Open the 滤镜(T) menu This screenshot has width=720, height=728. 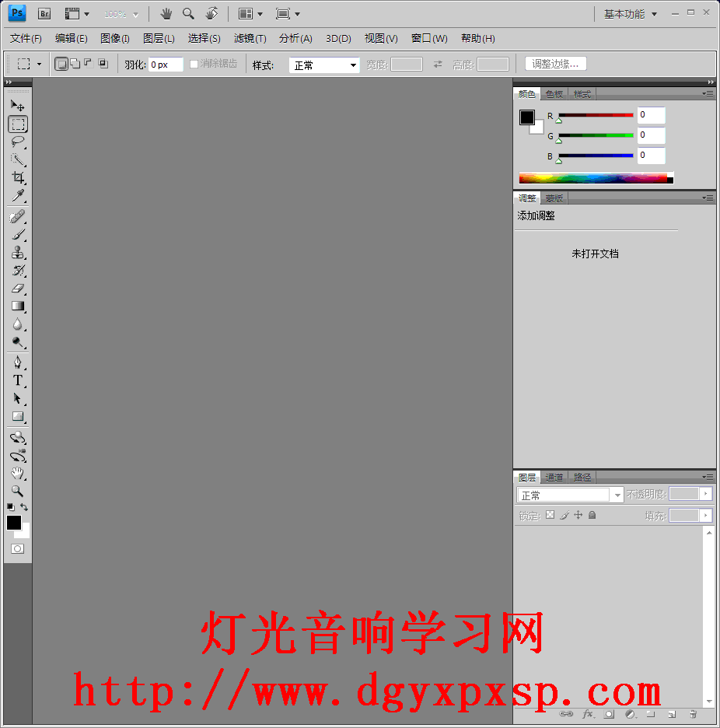(250, 38)
